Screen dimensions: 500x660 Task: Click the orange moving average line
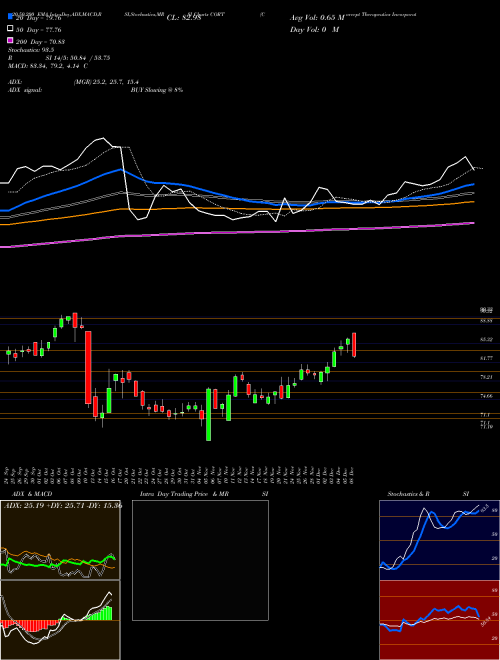[x=236, y=208]
